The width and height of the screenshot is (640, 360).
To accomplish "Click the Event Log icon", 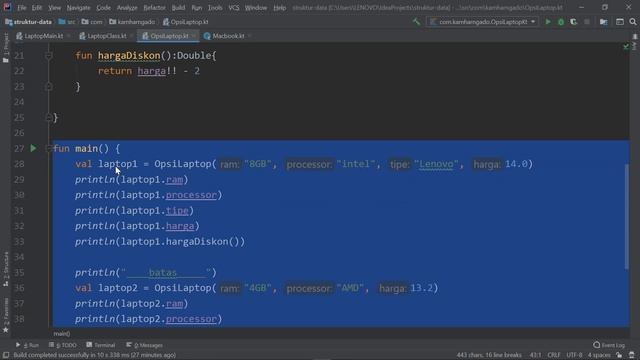I will point(597,345).
